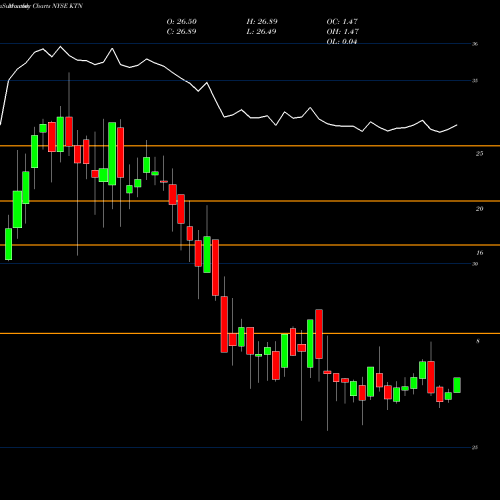The image size is (500, 500).
Task: Click the 'OH: 1.47' readout
Action: pyautogui.click(x=343, y=32)
